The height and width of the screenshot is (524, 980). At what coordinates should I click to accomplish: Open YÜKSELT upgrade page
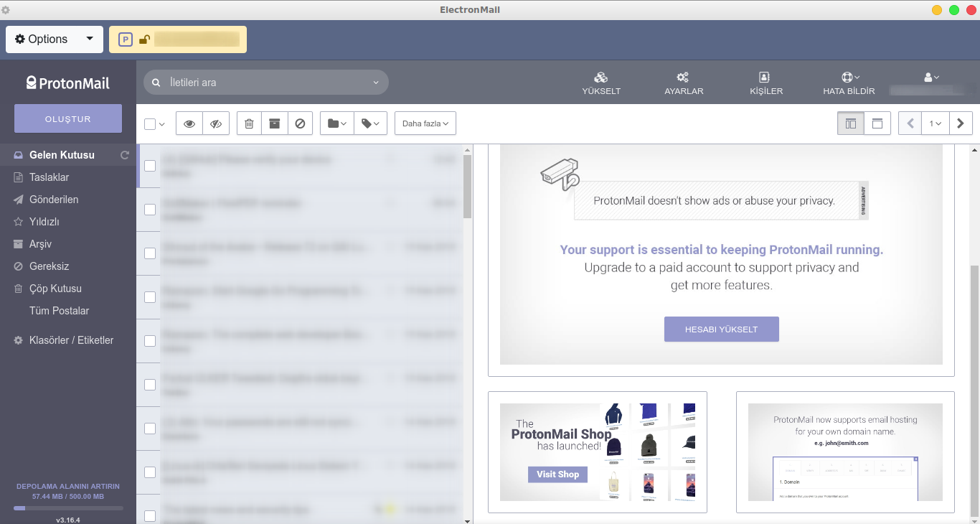pos(601,83)
